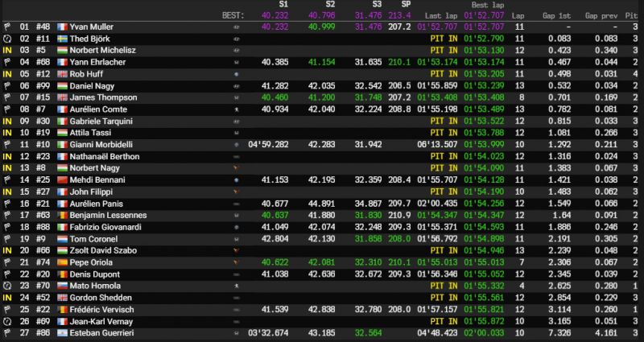Click the yellow IN badge for Gordon Shedden
This screenshot has height=342, width=644.
7,298
